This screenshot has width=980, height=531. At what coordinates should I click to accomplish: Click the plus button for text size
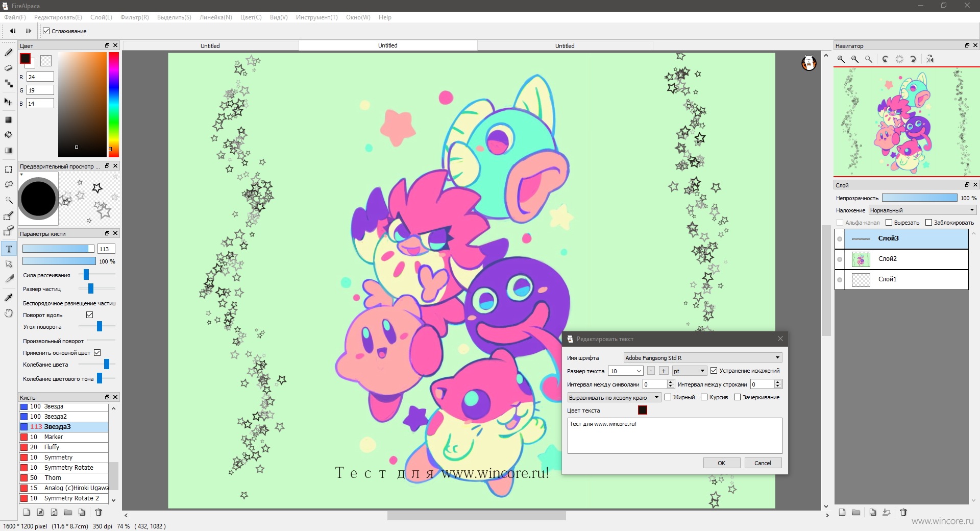click(x=664, y=371)
